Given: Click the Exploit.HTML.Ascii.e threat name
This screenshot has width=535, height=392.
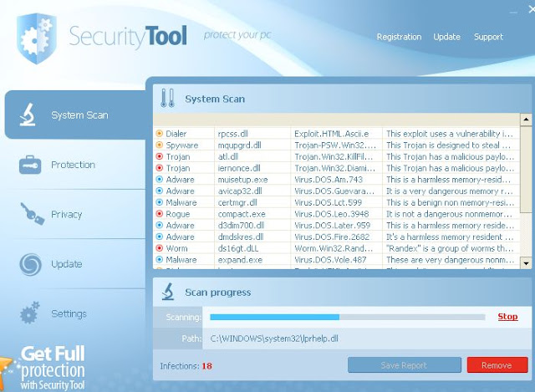Looking at the screenshot, I should [331, 134].
